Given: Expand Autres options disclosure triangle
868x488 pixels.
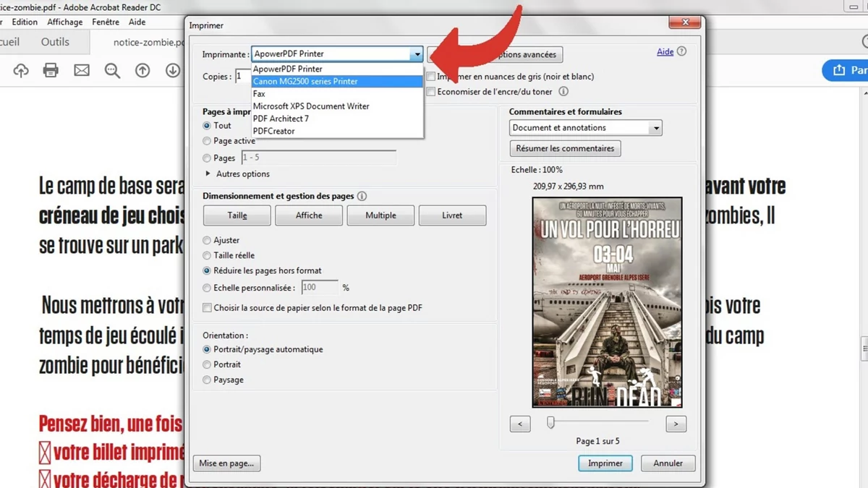Looking at the screenshot, I should pos(208,174).
